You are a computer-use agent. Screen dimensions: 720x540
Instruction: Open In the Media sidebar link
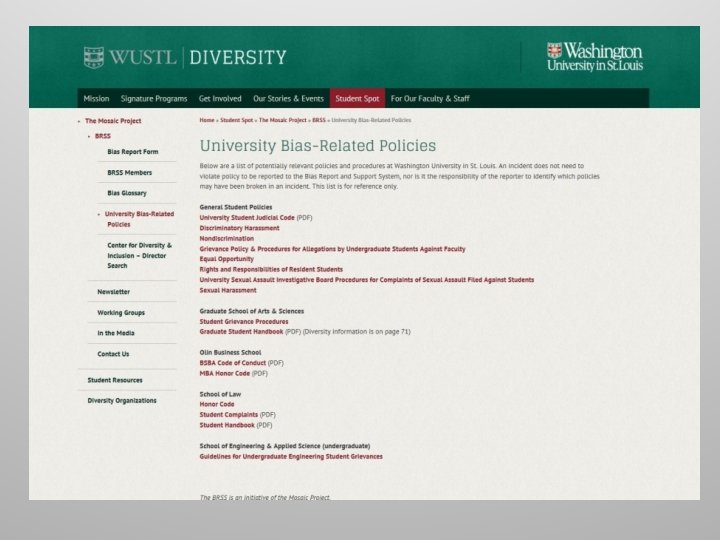pos(116,333)
